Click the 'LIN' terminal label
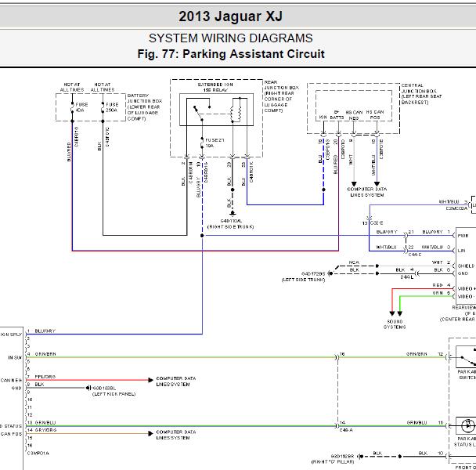Viewport: 476px width, 470px height. [461, 251]
